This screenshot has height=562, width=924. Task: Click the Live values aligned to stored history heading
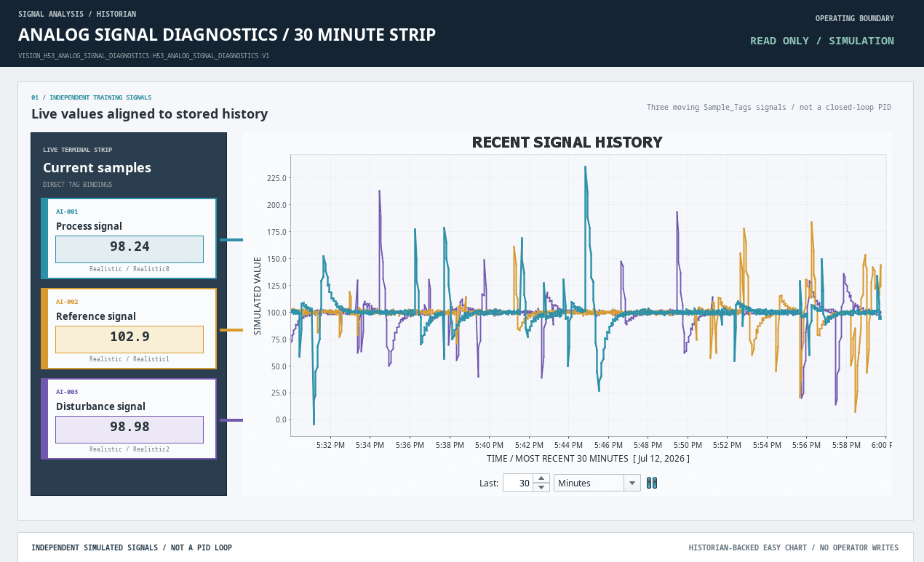(x=149, y=114)
